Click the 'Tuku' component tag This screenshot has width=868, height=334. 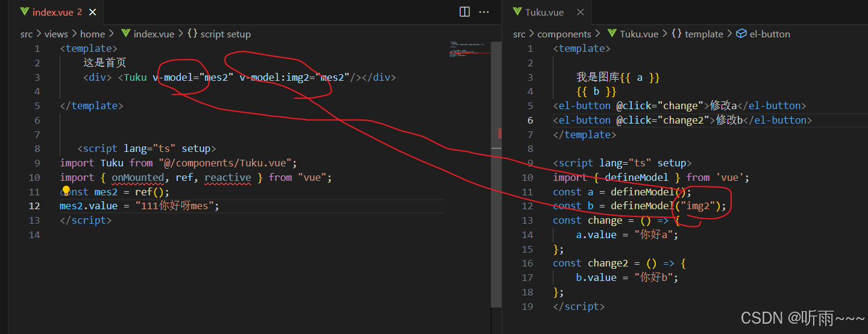tap(135, 77)
